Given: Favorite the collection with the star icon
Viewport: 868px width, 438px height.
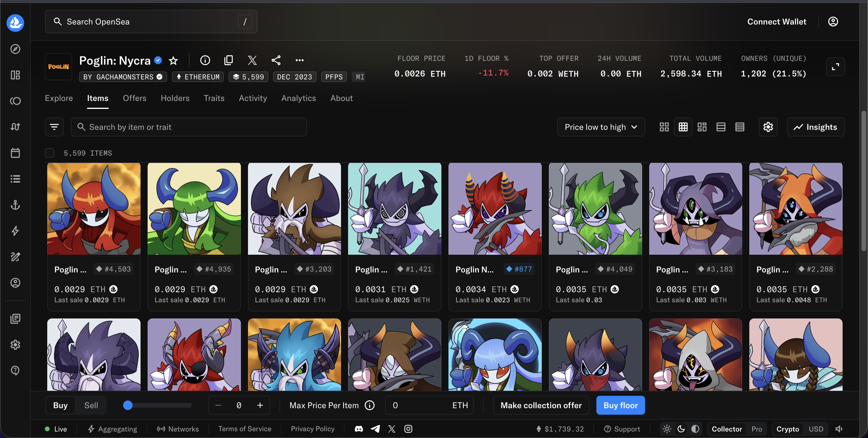Looking at the screenshot, I should coord(173,61).
